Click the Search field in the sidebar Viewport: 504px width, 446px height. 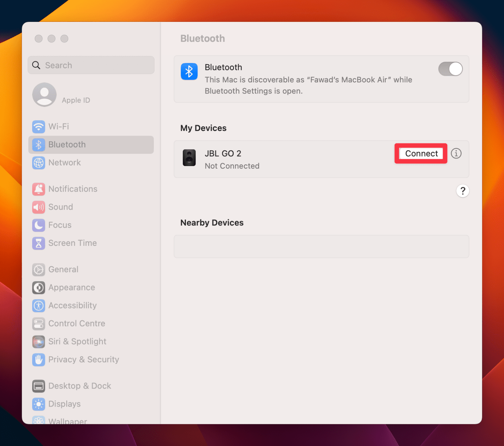coord(91,65)
